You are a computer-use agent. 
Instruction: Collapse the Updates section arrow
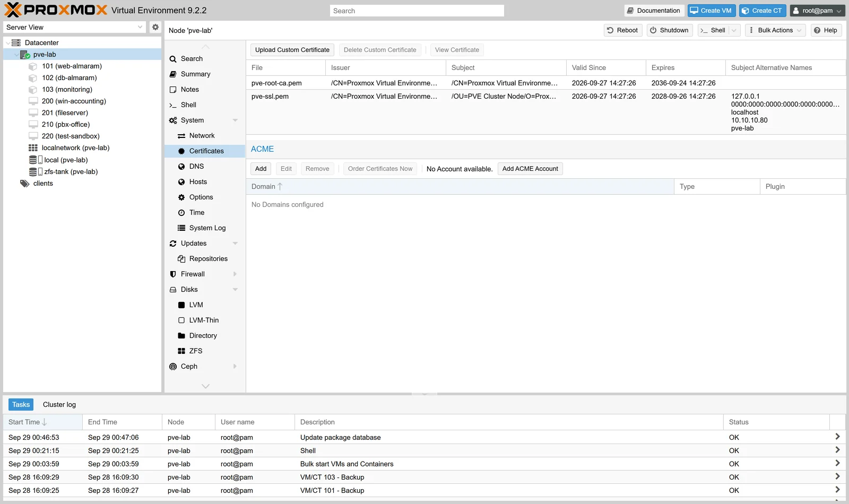pos(235,244)
